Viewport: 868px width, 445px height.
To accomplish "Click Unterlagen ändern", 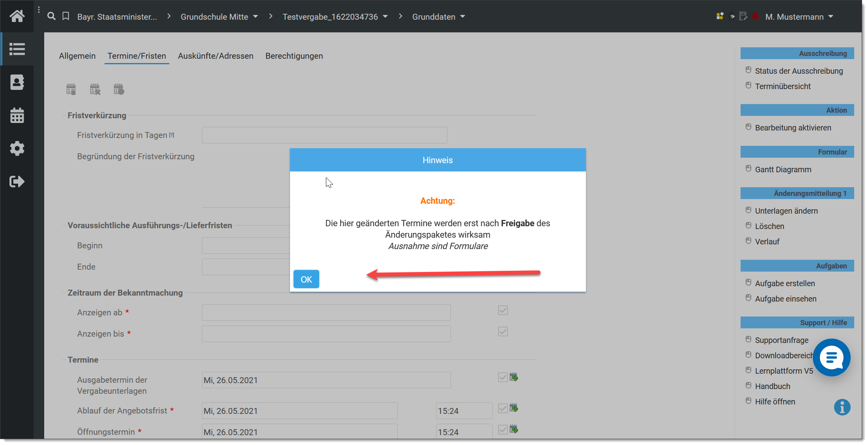I will (786, 211).
